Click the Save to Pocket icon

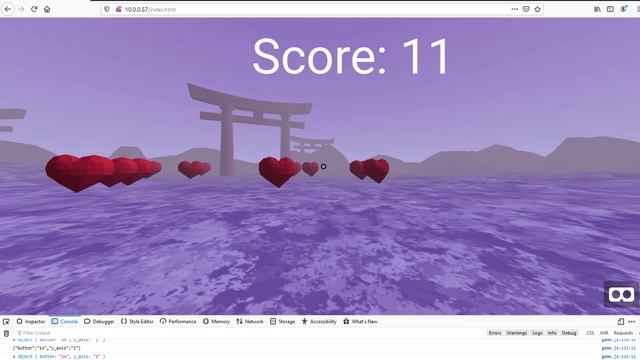tap(526, 9)
